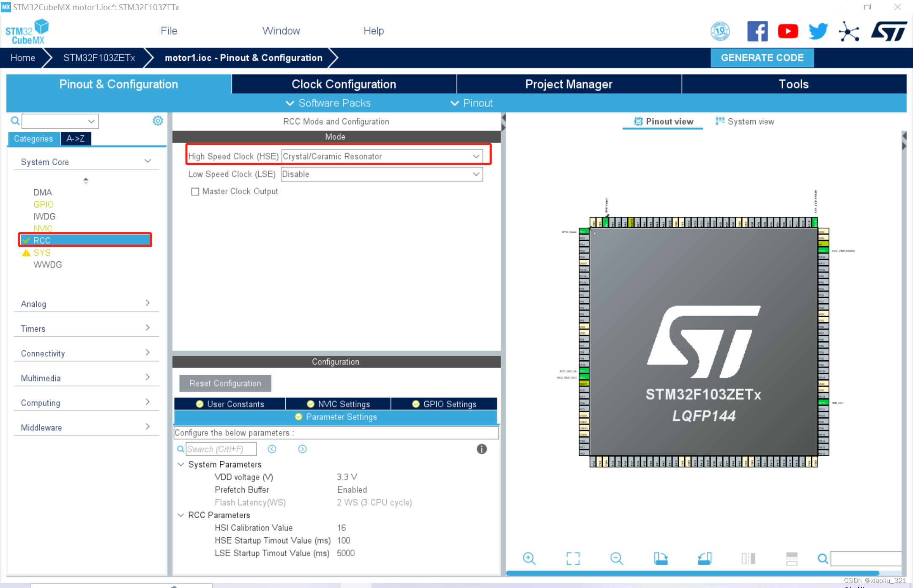The image size is (913, 588).
Task: Open the pin search magnifier in pinout panel
Action: tap(823, 558)
